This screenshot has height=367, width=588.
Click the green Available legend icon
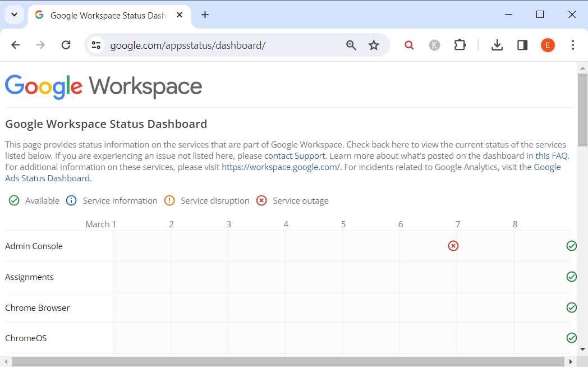tap(14, 200)
